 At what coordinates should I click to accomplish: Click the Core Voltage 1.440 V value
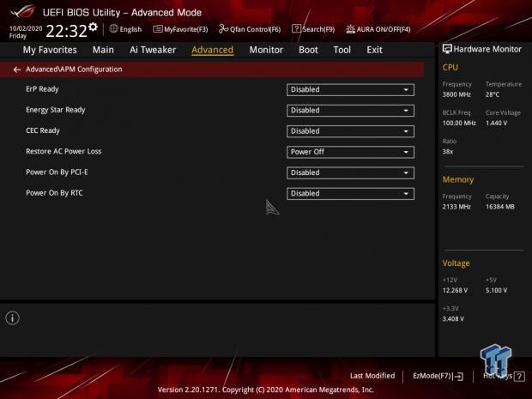(496, 124)
